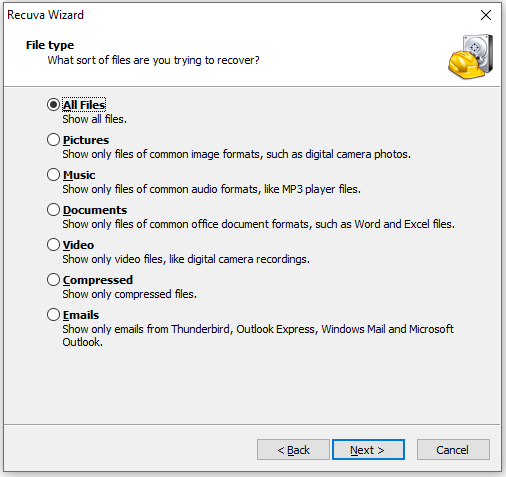Click the digital camera photos description text
Viewport: 506px width, 477px height.
[x=237, y=154]
